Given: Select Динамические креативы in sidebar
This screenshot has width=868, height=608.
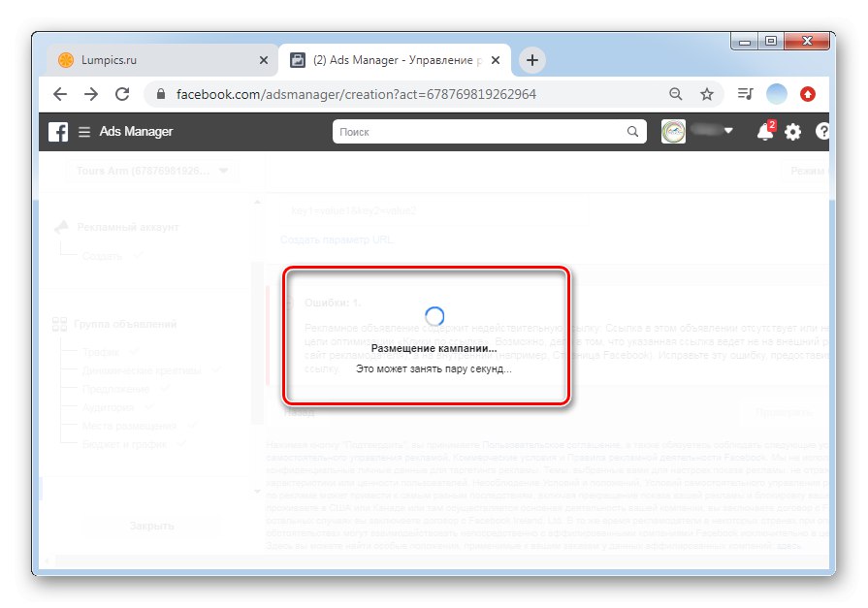Looking at the screenshot, I should [x=142, y=370].
